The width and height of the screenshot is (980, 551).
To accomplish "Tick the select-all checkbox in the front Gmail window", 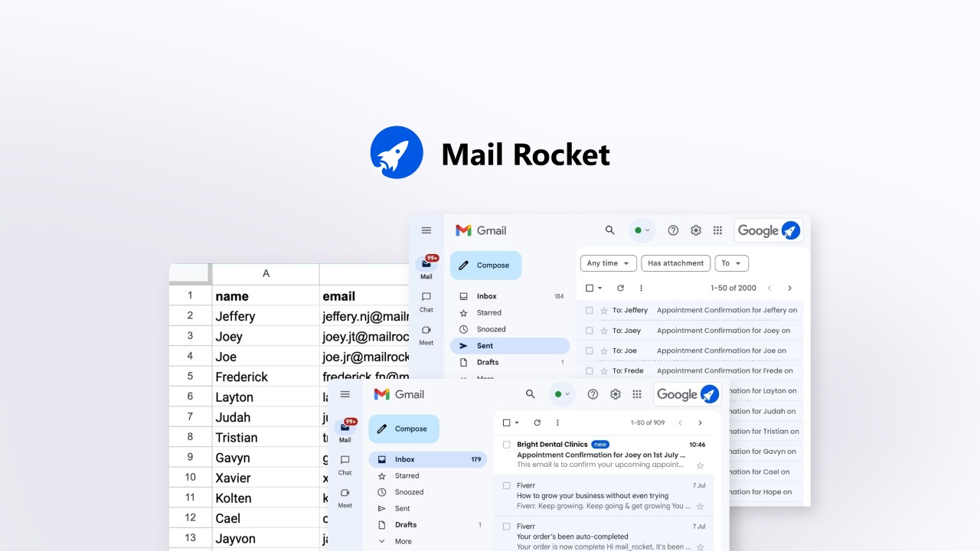I will coord(506,422).
